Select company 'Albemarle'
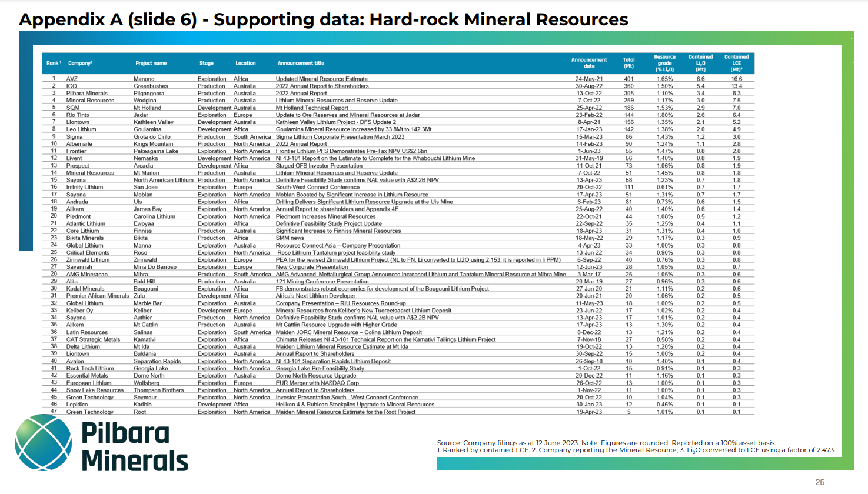 (x=79, y=144)
